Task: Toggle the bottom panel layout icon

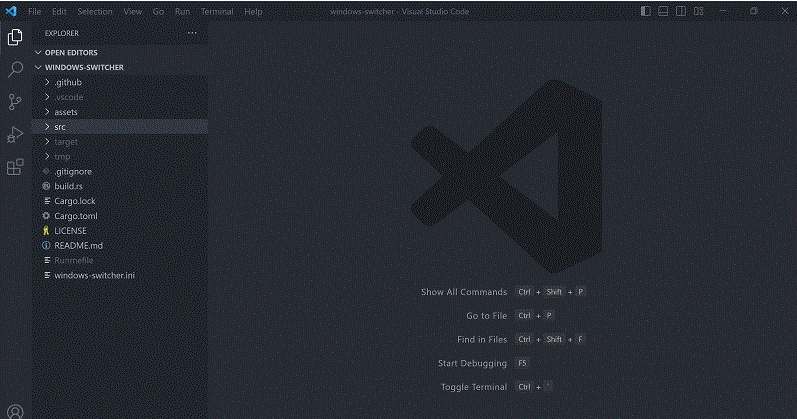Action: point(663,11)
